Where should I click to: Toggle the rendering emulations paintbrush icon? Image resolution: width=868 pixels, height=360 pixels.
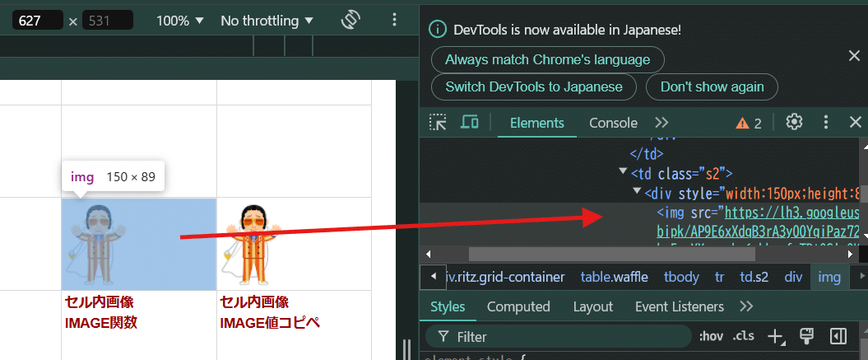click(x=806, y=335)
